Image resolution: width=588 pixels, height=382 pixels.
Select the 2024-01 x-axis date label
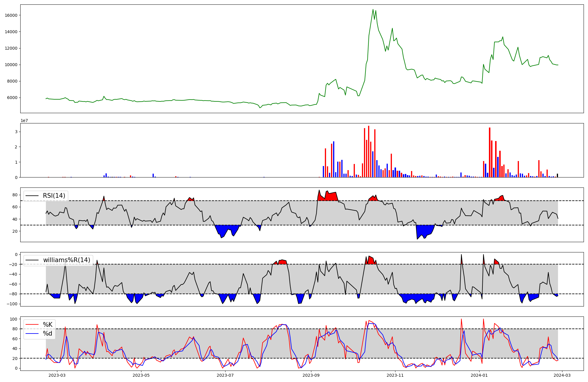[479, 375]
